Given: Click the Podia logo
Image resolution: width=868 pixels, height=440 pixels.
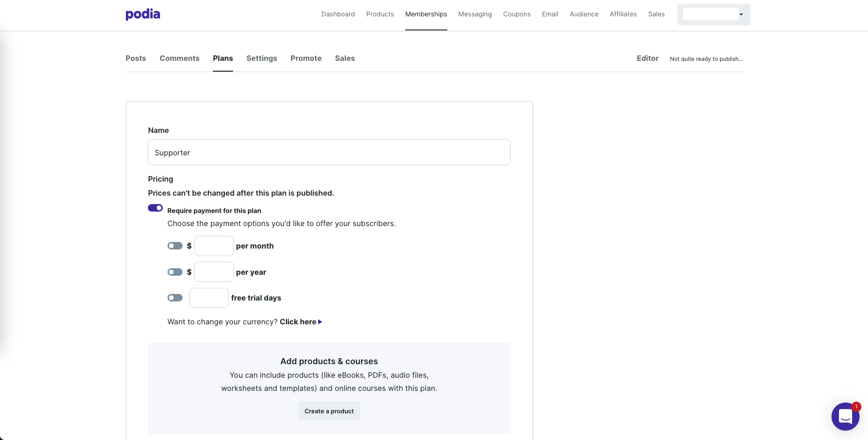Looking at the screenshot, I should tap(143, 14).
